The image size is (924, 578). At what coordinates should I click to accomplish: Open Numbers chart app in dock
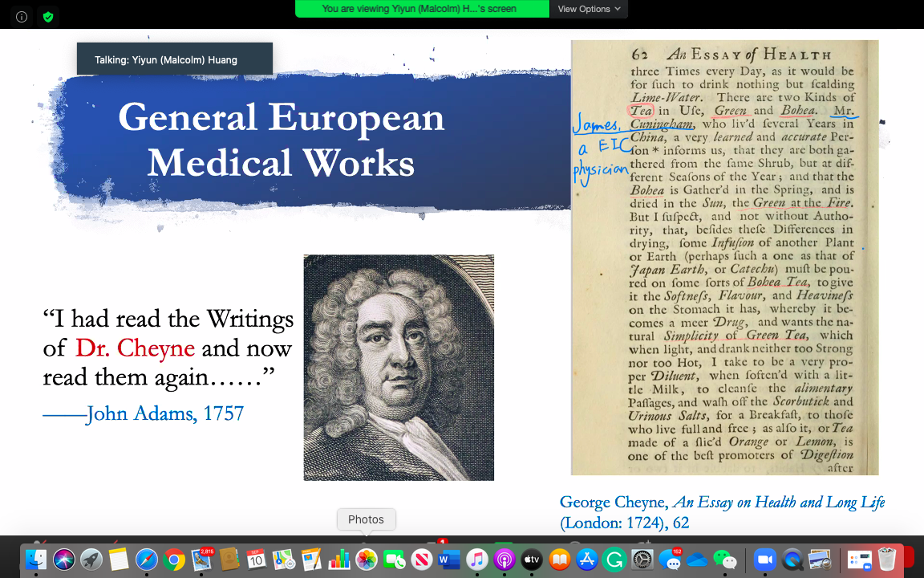pyautogui.click(x=339, y=559)
